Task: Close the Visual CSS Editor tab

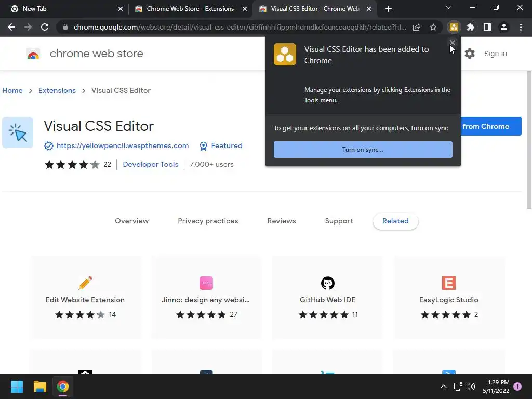Action: (369, 9)
